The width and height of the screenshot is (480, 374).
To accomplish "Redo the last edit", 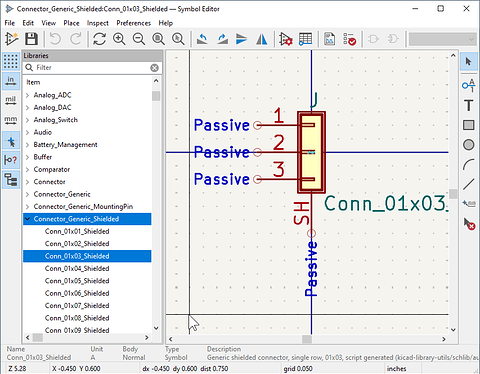I will 76,39.
